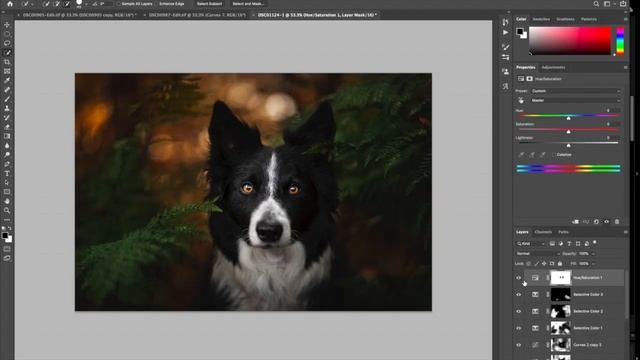Click the Select and Mask button
The height and width of the screenshot is (360, 640).
coord(248,4)
